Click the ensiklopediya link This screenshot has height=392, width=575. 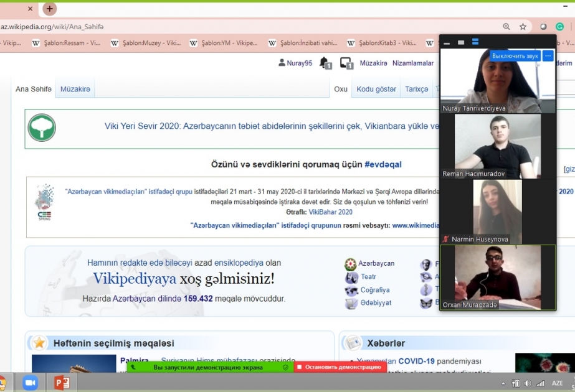tap(239, 263)
